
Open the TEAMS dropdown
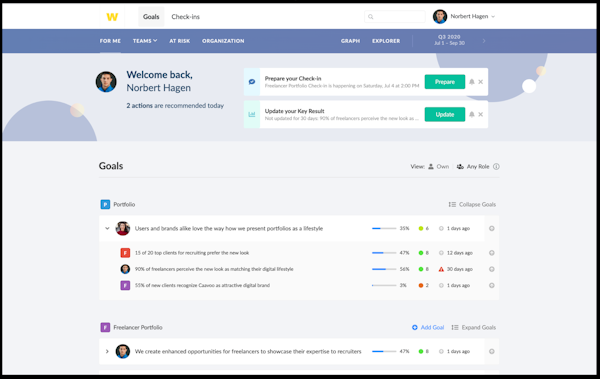pyautogui.click(x=145, y=41)
